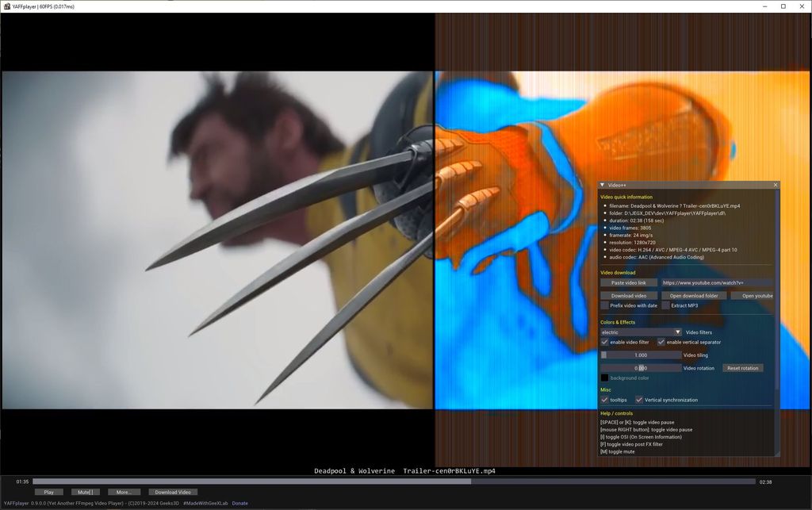Screen dimensions: 812x510
Task: Click 'audio codec: AAC (Advanced Audio Coding)' text
Action: pos(657,257)
